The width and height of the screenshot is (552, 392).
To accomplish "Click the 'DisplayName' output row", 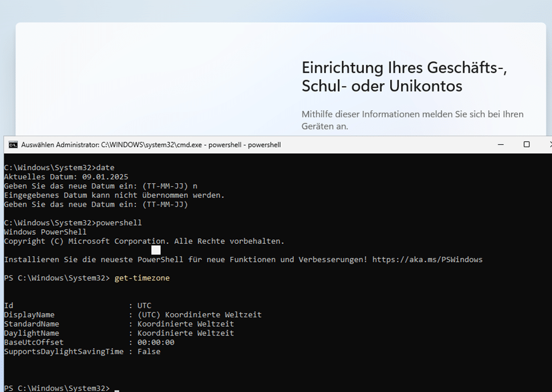I will point(132,315).
